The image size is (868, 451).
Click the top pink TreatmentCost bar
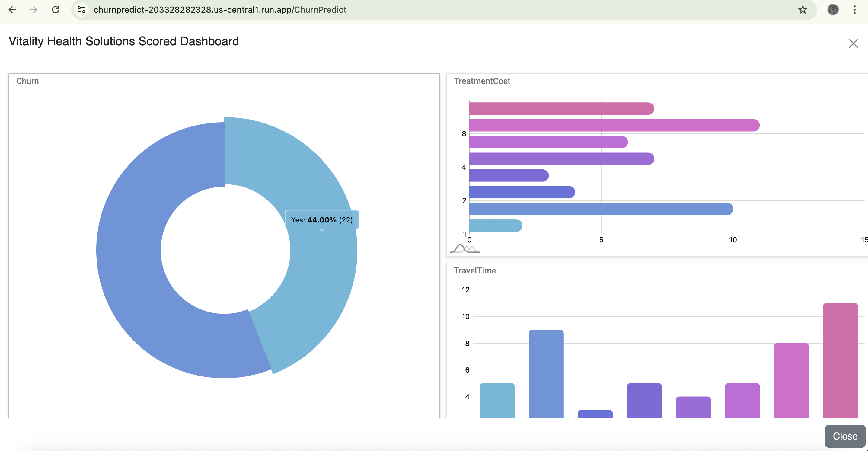coord(561,109)
